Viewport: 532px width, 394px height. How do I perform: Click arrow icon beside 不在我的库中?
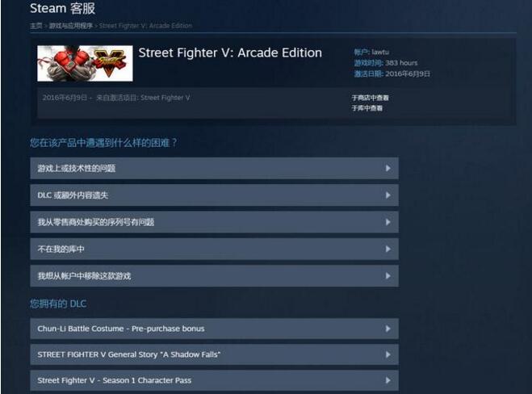[387, 249]
